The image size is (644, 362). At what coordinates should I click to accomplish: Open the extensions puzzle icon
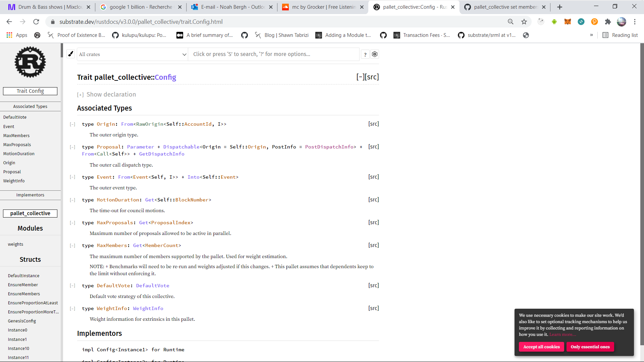pos(608,22)
